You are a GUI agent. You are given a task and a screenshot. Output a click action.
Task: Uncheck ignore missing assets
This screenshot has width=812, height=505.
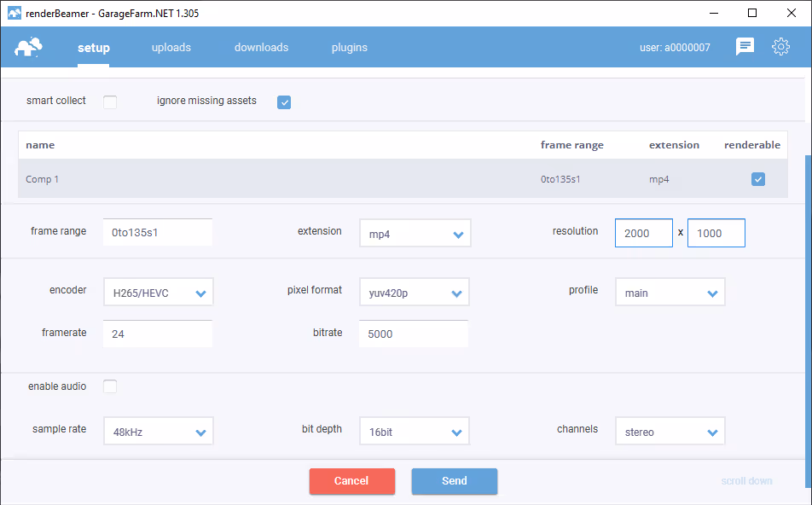[x=284, y=102]
